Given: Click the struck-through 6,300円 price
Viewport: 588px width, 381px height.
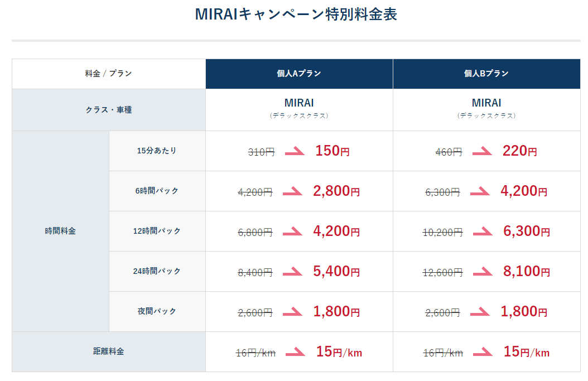Looking at the screenshot, I should click(x=442, y=192).
